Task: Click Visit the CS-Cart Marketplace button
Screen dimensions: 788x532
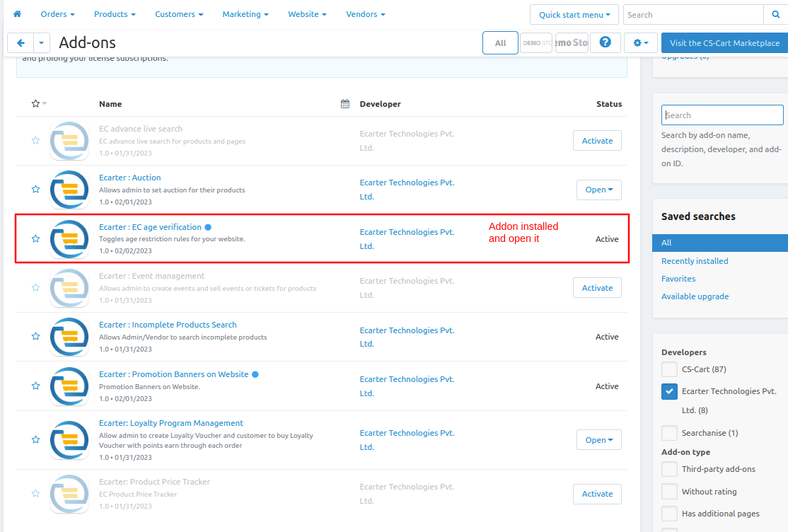Action: point(724,43)
